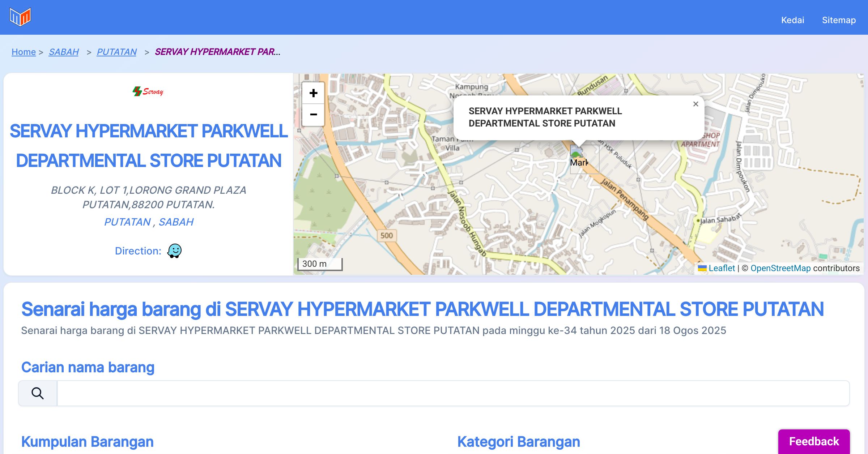This screenshot has width=868, height=454.
Task: Click the search magnifier icon
Action: pos(38,393)
